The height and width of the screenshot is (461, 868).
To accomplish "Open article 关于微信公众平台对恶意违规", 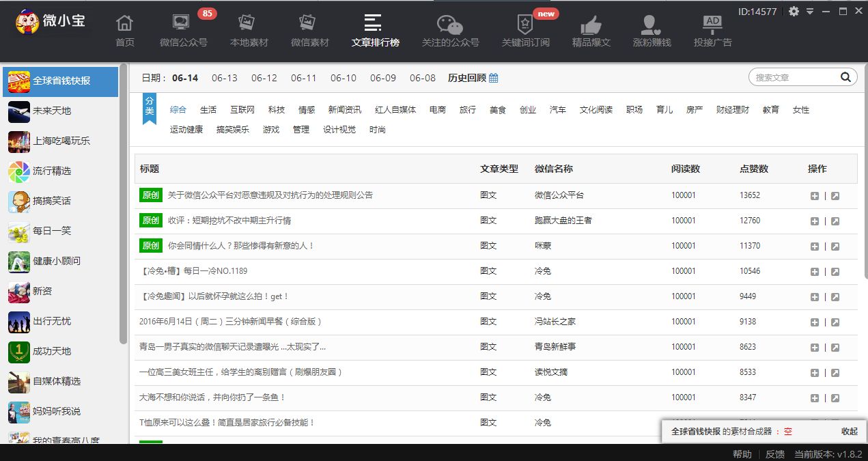I will click(x=270, y=195).
